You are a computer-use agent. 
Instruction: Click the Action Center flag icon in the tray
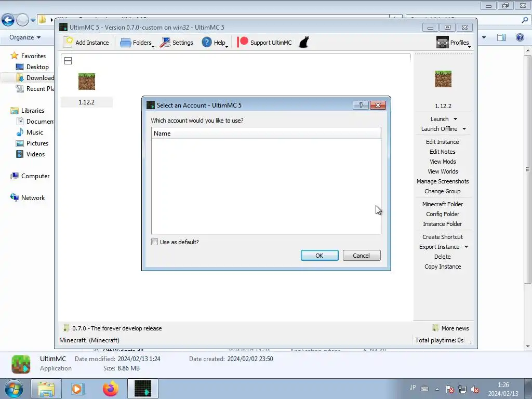coord(449,389)
